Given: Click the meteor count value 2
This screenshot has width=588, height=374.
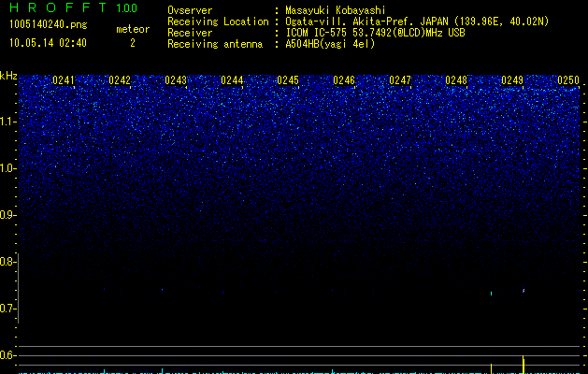Looking at the screenshot, I should click(x=133, y=43).
